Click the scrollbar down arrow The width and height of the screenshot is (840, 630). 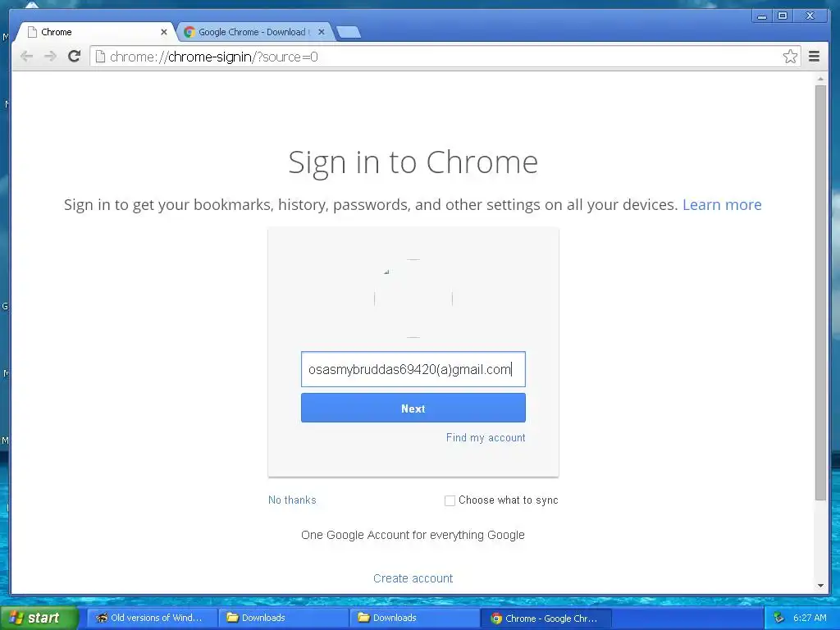click(820, 586)
